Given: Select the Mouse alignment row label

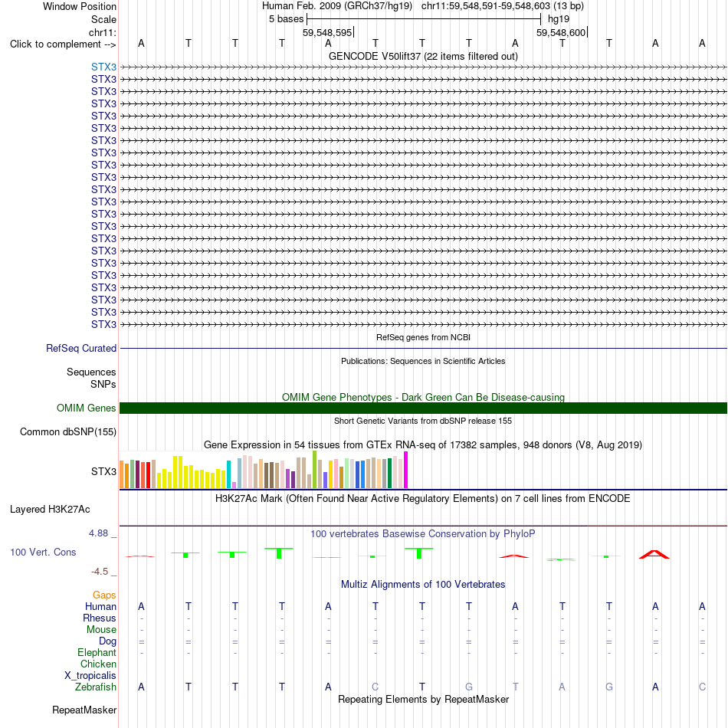Looking at the screenshot, I should pos(101,630).
